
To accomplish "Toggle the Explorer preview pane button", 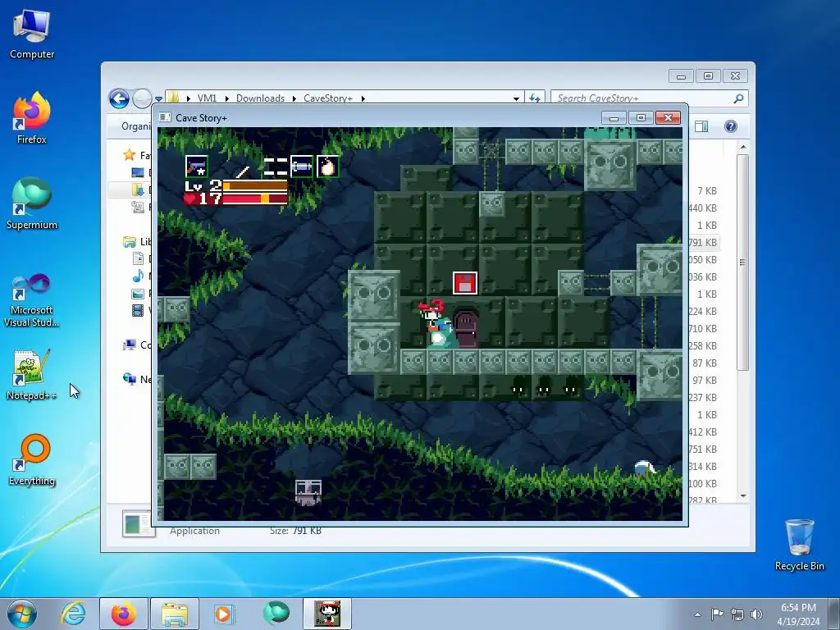I will coord(701,126).
